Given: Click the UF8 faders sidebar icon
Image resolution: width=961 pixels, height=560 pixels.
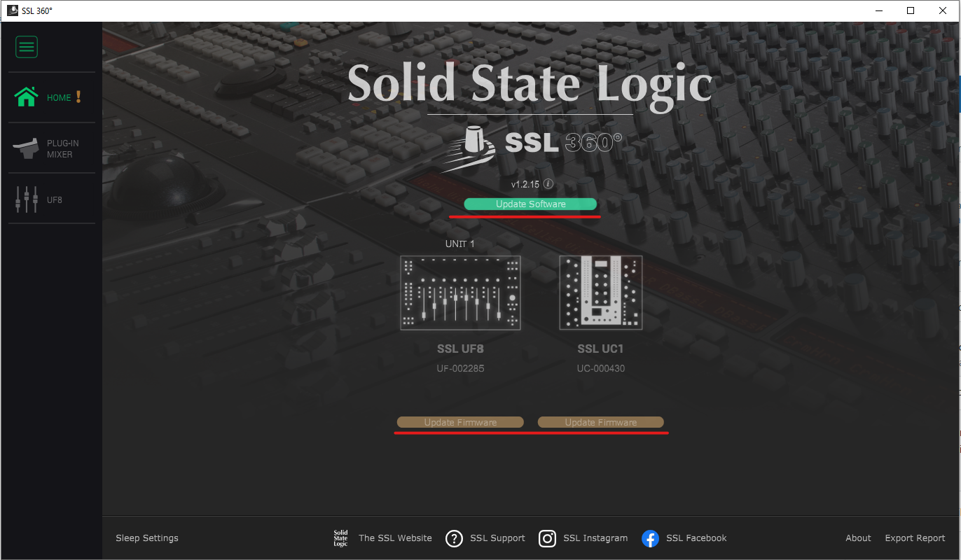Looking at the screenshot, I should pos(27,199).
